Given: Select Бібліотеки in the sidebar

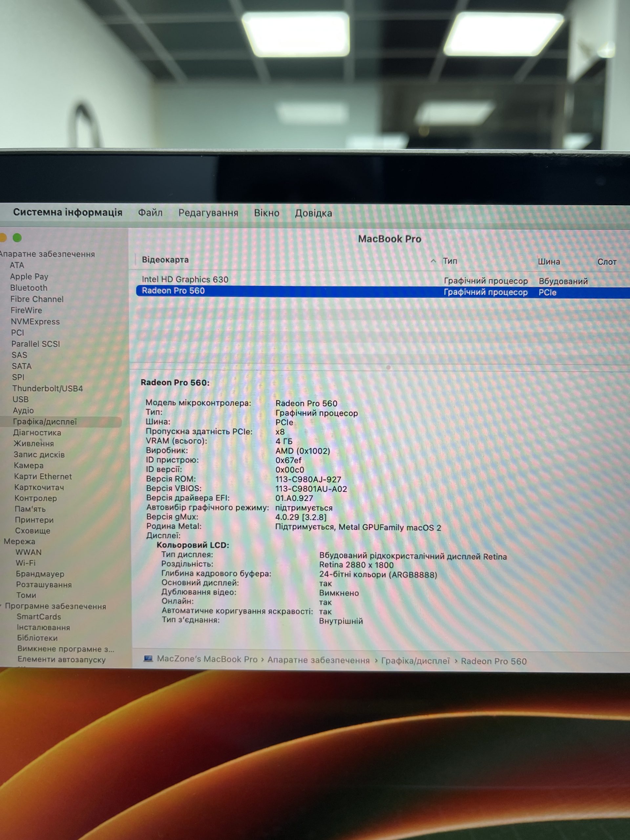Looking at the screenshot, I should (37, 638).
